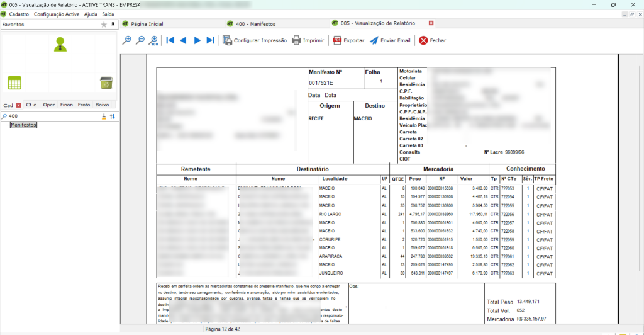Click Configurar Impressão button
Image resolution: width=644 pixels, height=335 pixels.
(x=255, y=40)
